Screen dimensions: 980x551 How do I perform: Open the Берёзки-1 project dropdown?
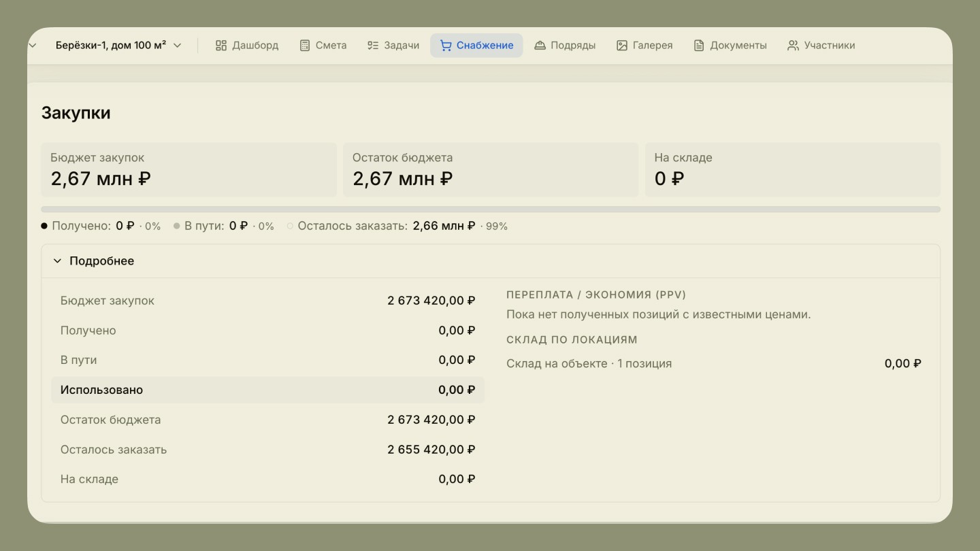(x=118, y=46)
